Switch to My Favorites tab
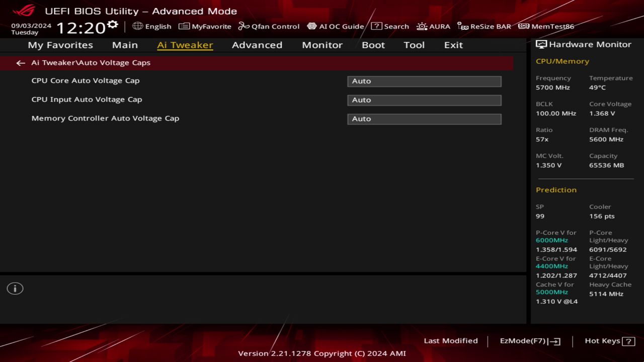This screenshot has width=644, height=362. click(60, 45)
